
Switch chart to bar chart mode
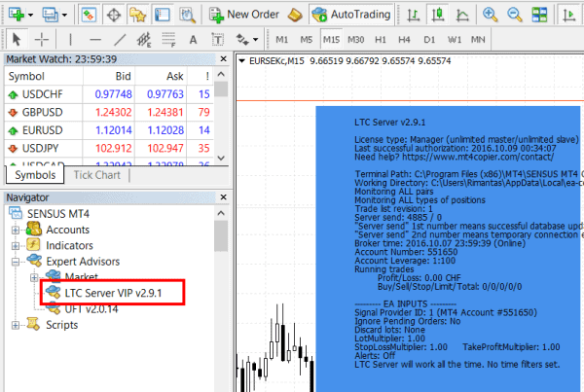tap(413, 15)
